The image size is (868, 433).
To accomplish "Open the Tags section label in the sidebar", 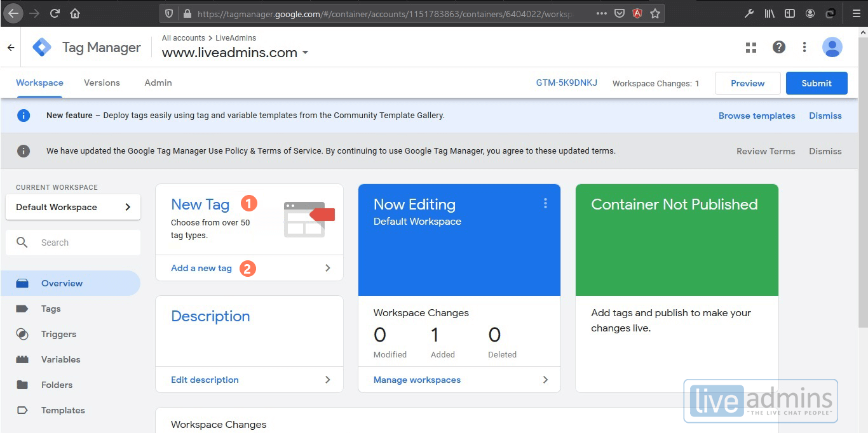I will click(x=51, y=309).
